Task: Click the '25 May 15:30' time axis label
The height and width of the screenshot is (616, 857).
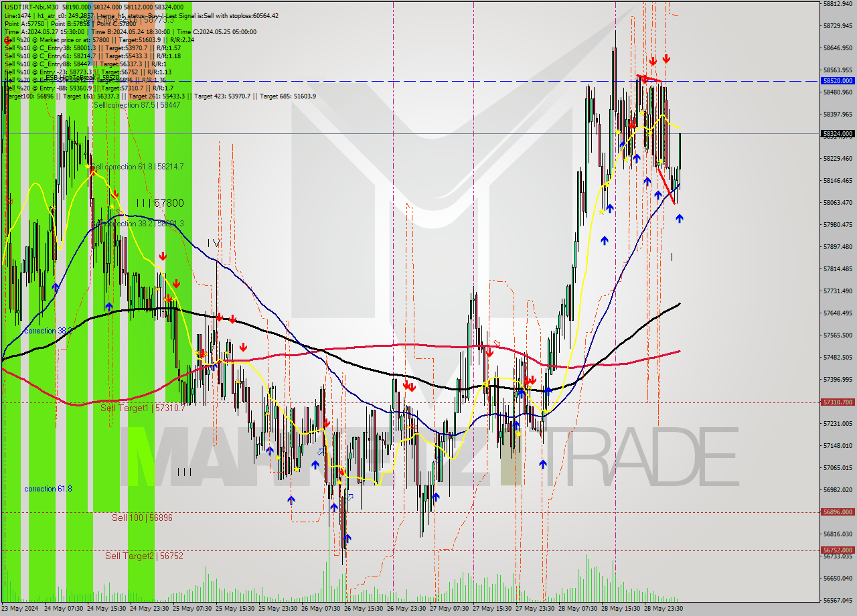Action: point(235,609)
